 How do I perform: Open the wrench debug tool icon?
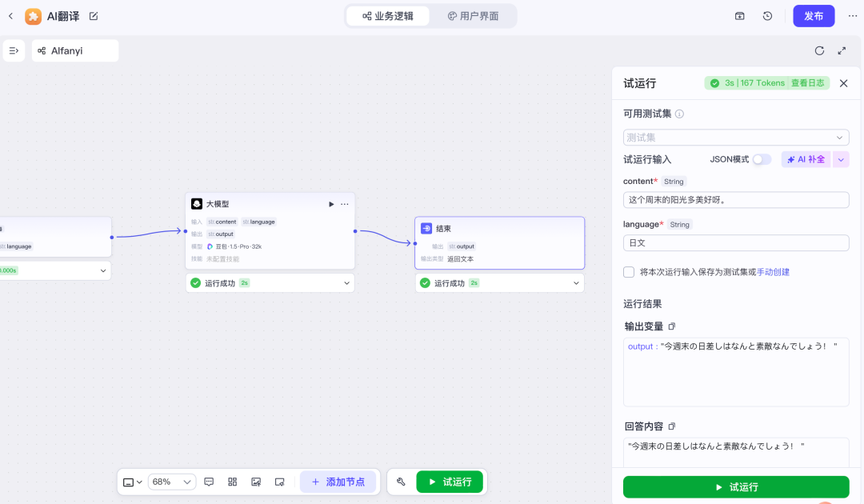coord(401,482)
